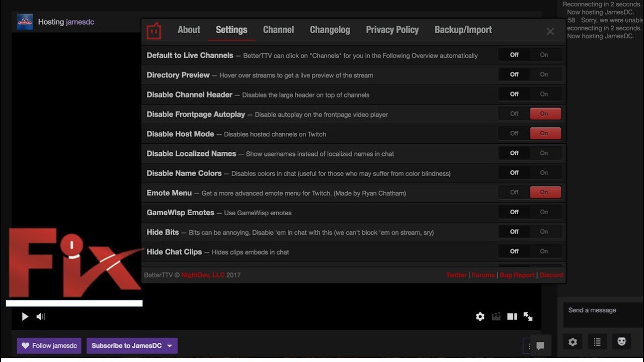Click the jamesdc channel avatar

point(25,22)
